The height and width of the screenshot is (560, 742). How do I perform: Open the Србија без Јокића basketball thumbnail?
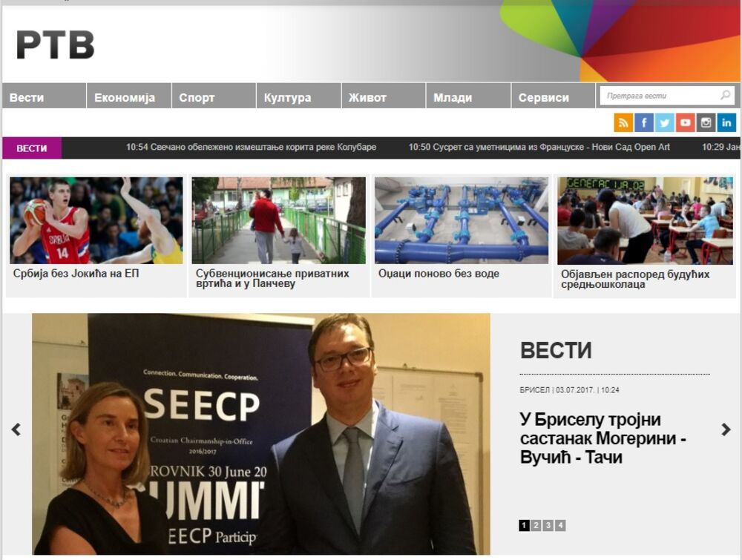point(96,220)
